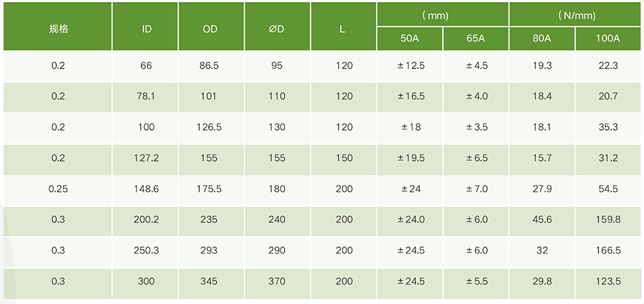This screenshot has width=644, height=304.
Task: Click the 65A sub-header cell
Action: (476, 39)
